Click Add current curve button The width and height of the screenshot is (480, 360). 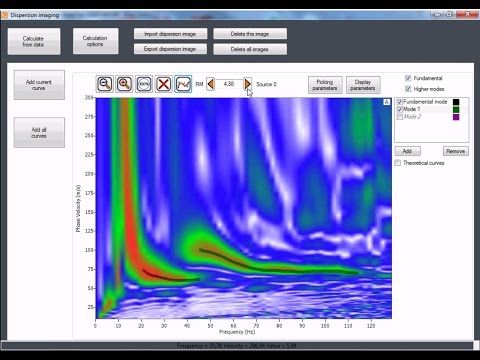click(x=39, y=85)
